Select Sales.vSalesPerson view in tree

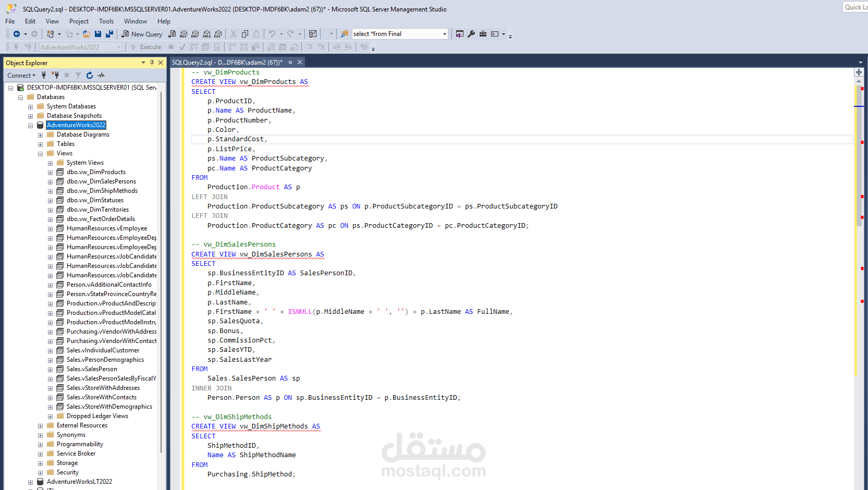(x=92, y=369)
